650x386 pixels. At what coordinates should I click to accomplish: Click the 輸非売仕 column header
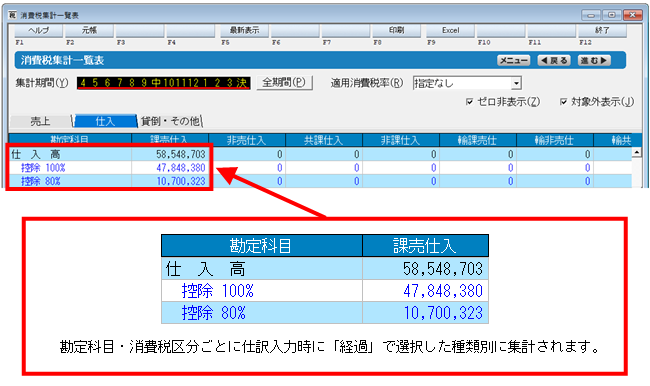(x=555, y=140)
